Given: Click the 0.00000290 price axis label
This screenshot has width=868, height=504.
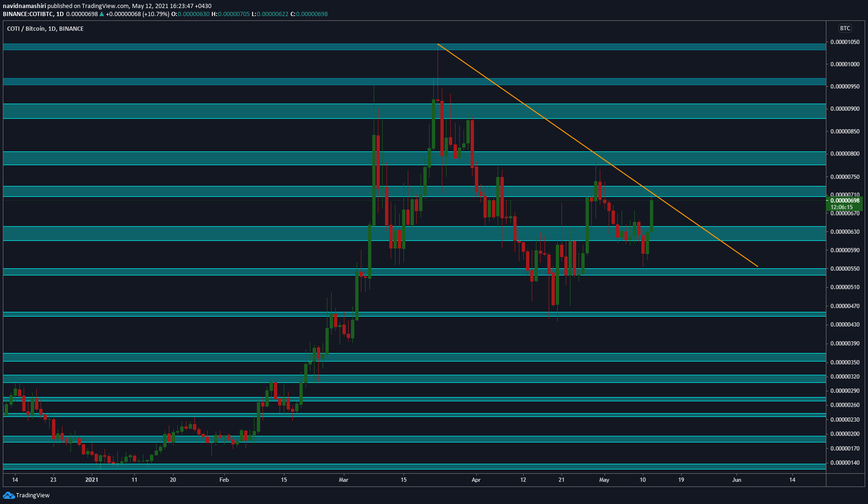Looking at the screenshot, I should coord(845,391).
